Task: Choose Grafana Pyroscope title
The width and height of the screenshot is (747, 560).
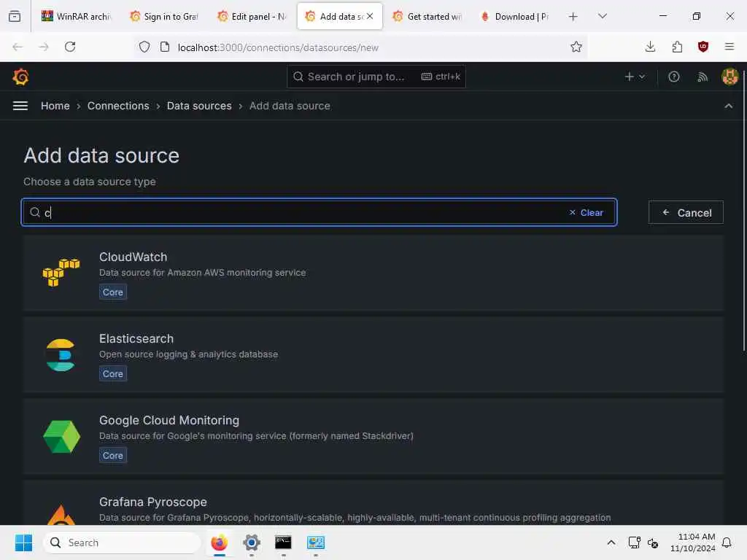Action: click(153, 502)
